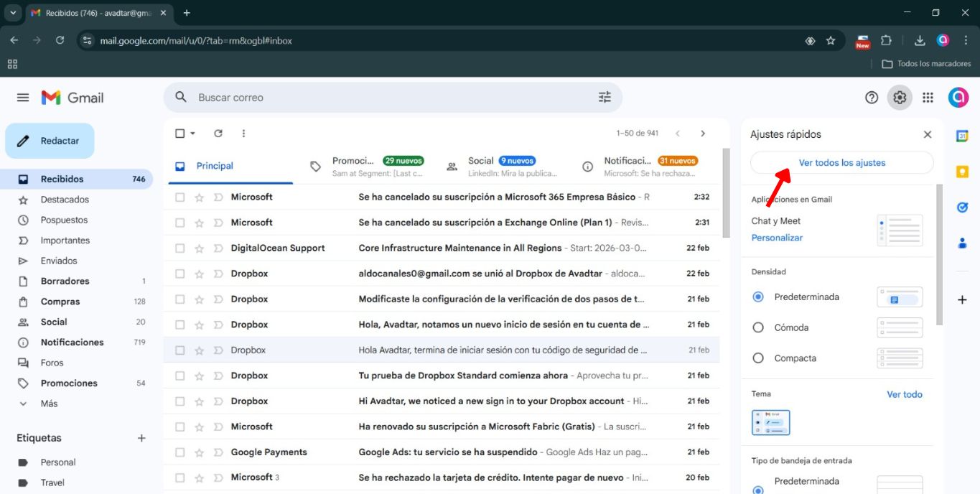Screen dimensions: 980x494
Task: Open the Google account avatar in Gmail header
Action: 958,98
